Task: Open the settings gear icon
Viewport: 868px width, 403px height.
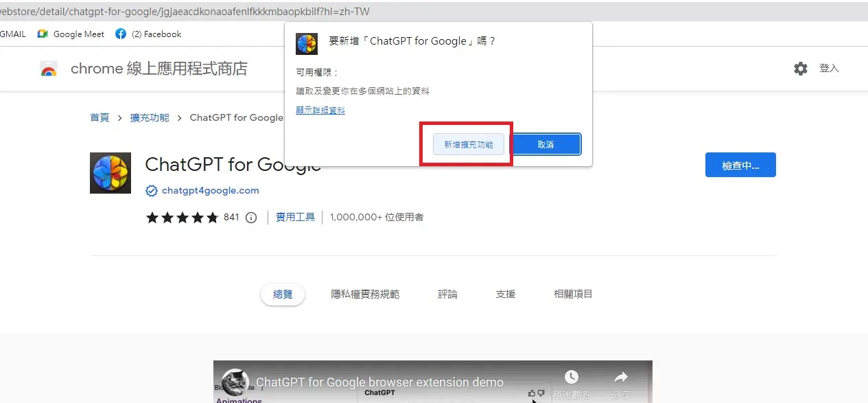Action: click(x=801, y=69)
